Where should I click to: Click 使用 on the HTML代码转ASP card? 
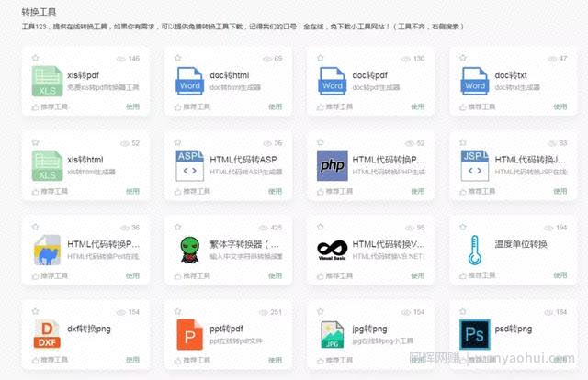275,191
